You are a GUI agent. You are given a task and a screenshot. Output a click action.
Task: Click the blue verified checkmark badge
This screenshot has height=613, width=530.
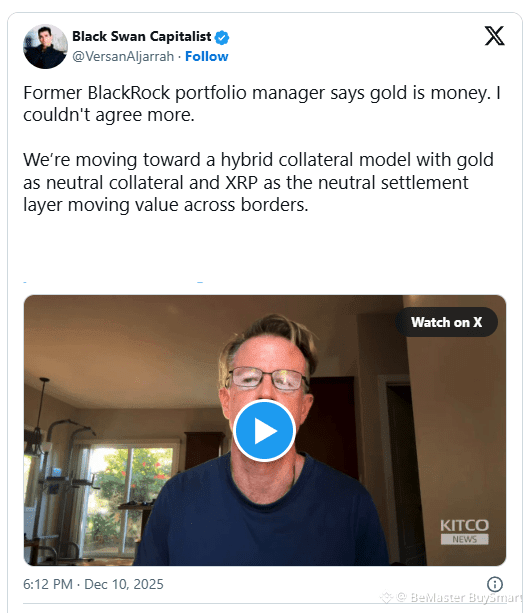(222, 38)
